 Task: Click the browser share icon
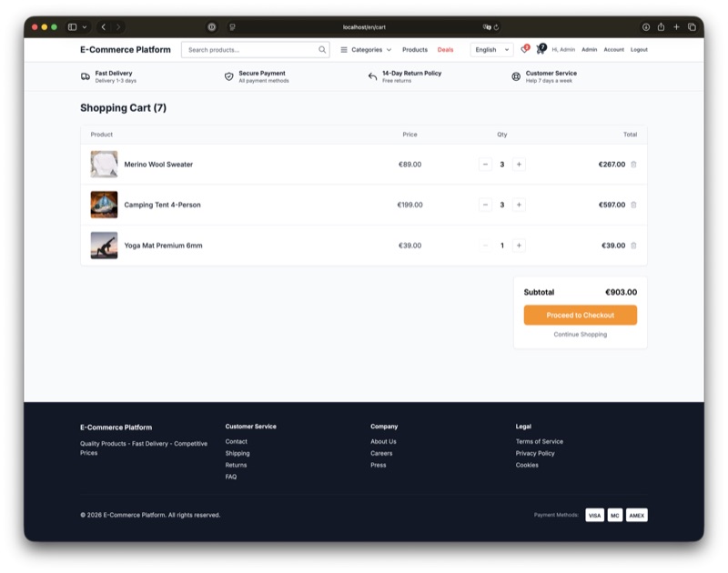[661, 27]
